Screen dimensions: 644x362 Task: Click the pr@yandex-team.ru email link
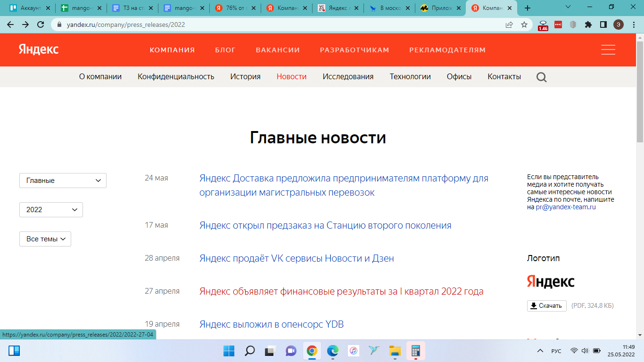[x=566, y=207]
